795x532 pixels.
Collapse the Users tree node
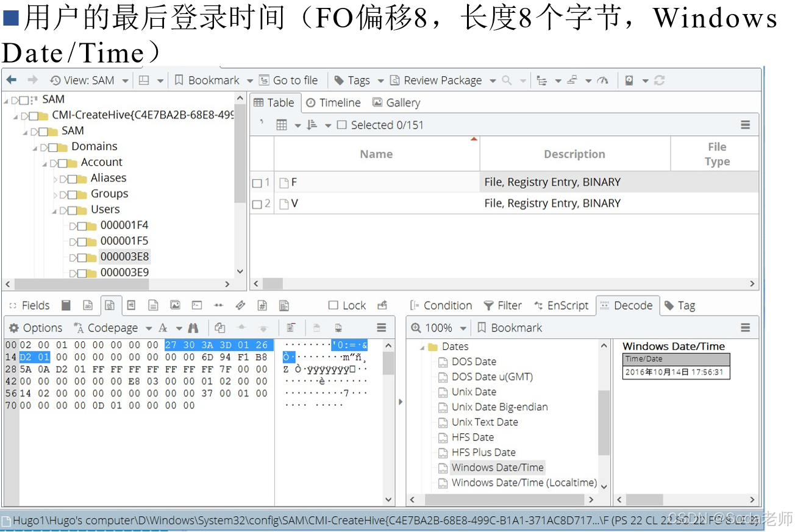click(x=54, y=210)
